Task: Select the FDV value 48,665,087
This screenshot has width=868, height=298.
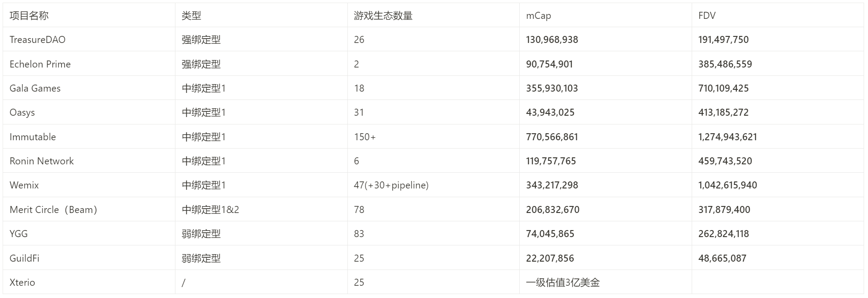Action: 722,258
